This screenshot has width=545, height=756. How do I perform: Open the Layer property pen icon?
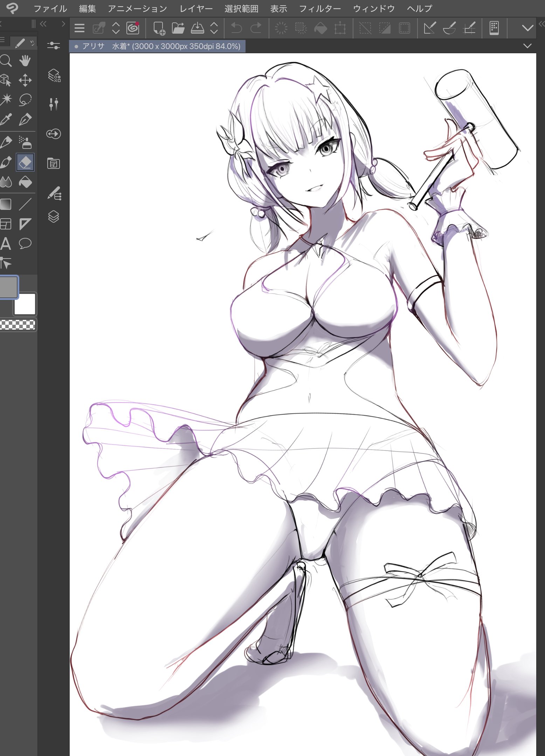pos(54,193)
